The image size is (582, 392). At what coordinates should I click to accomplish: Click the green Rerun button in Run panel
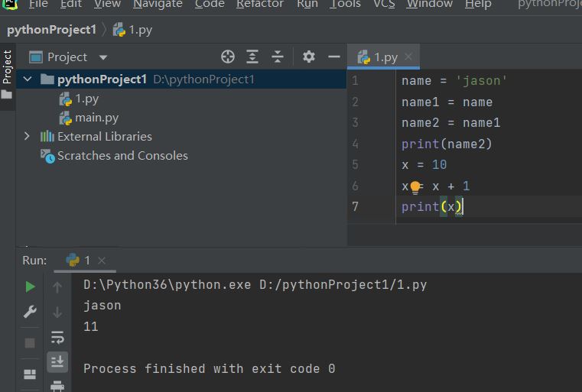pyautogui.click(x=30, y=287)
